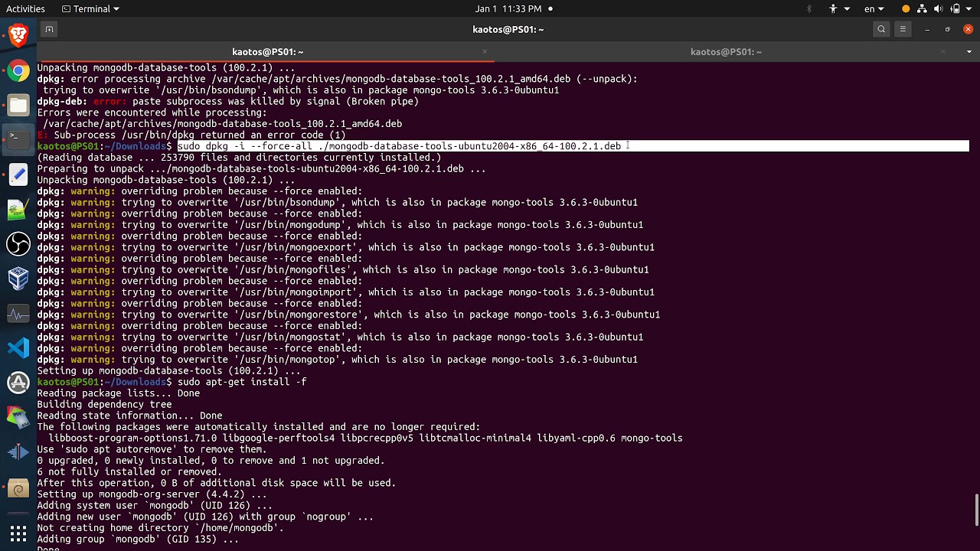Open Brave browser from the dock
The width and height of the screenshot is (980, 551).
click(18, 35)
